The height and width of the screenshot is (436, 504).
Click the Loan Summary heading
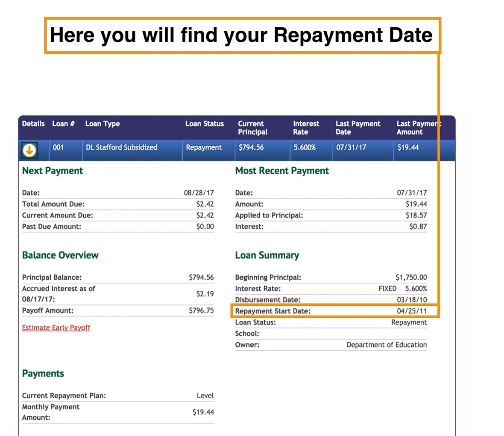[x=267, y=255]
